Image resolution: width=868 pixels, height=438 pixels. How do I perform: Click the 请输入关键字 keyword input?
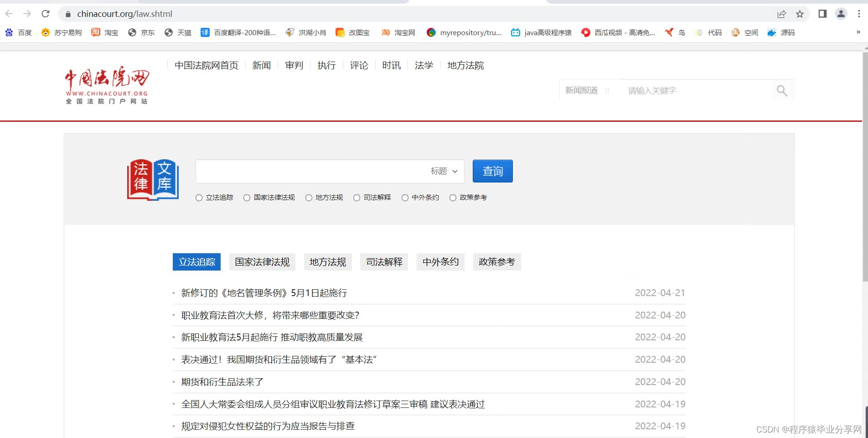[697, 91]
